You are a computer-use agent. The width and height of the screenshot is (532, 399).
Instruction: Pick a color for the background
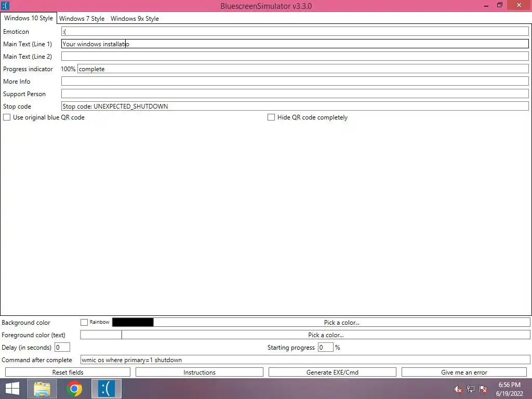342,322
